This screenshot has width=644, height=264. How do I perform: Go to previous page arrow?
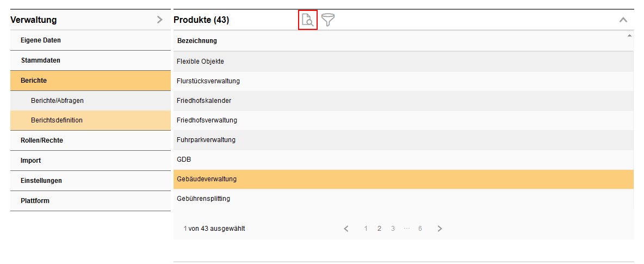point(346,229)
